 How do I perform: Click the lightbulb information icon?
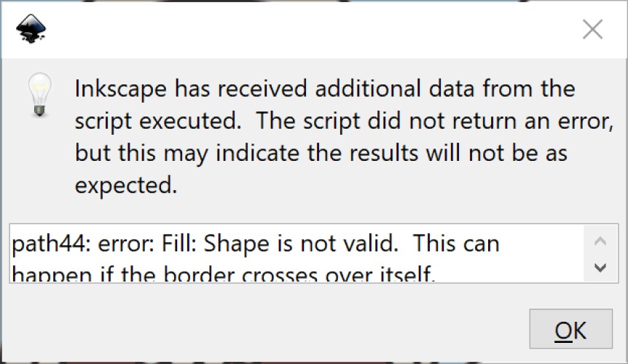click(38, 95)
